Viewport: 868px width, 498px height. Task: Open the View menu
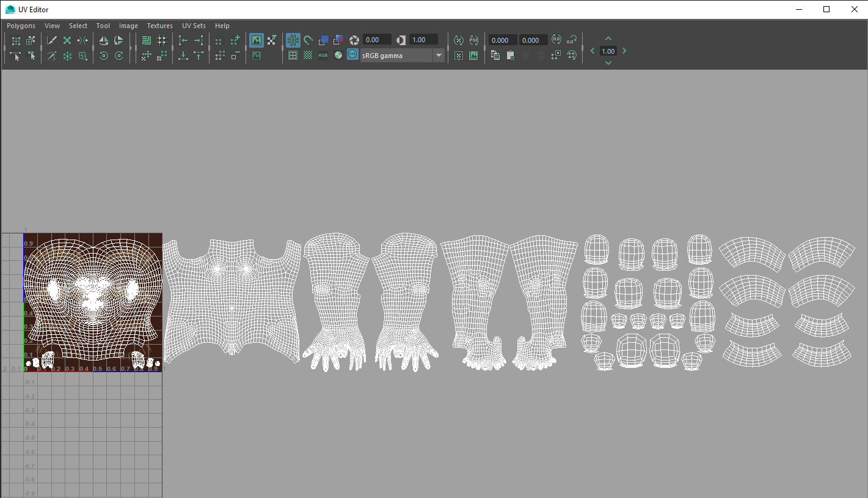[52, 26]
